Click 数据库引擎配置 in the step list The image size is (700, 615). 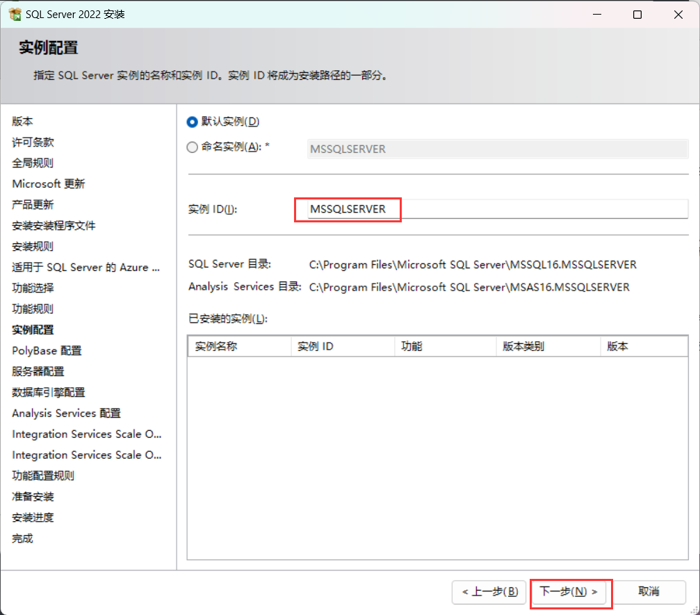(48, 393)
